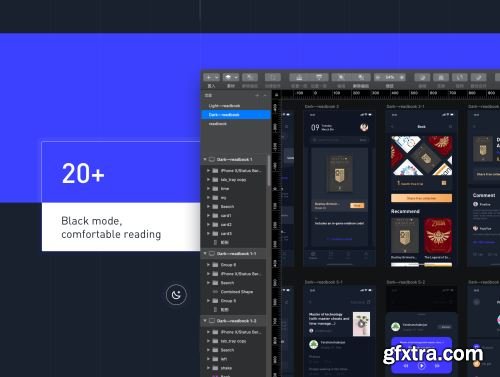Collapse the Dark—readbook 1 artboard
500x377 pixels.
pyautogui.click(x=205, y=159)
